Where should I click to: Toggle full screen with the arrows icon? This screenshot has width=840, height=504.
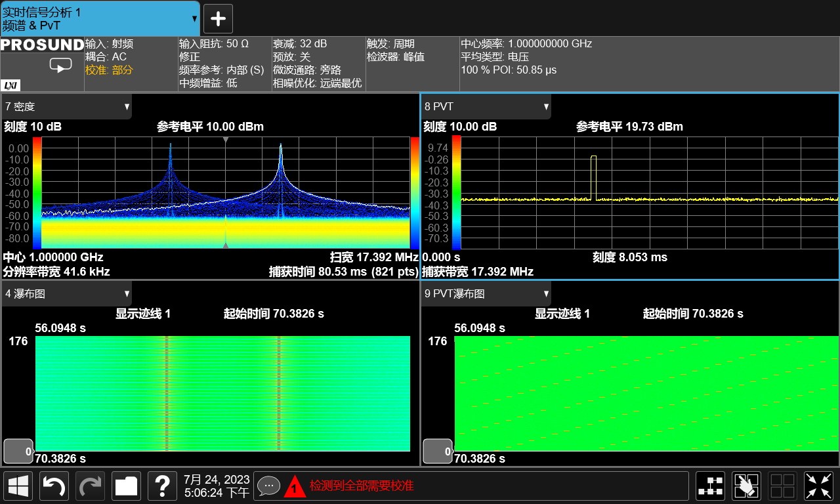(818, 486)
